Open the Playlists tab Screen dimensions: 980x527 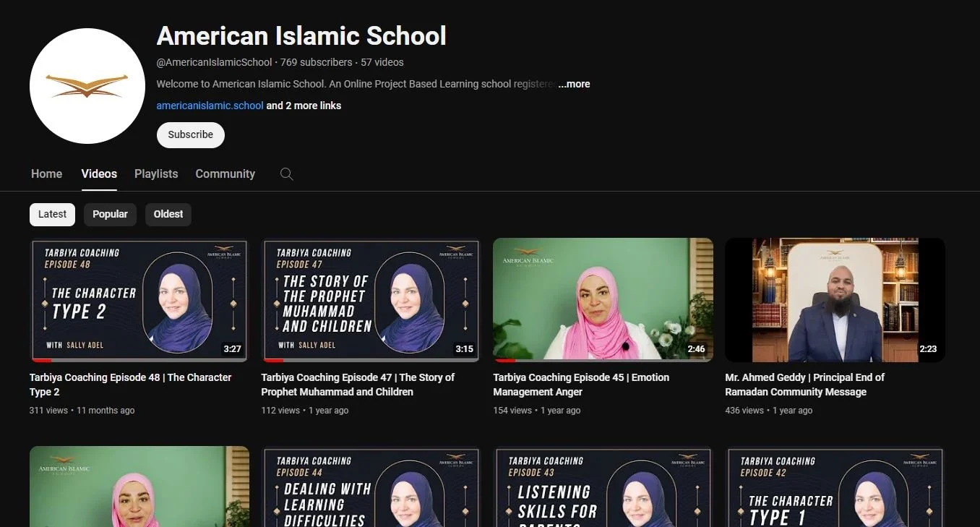(x=156, y=174)
